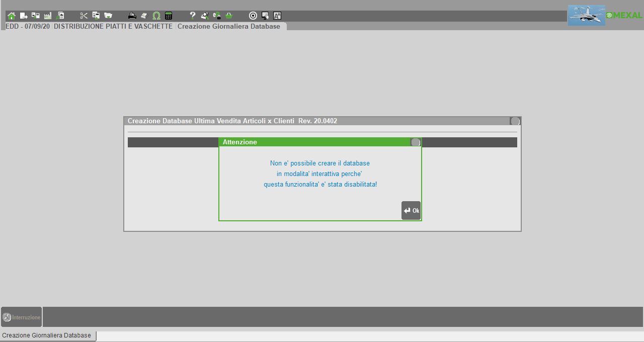644x342 pixels.
Task: Click the Interruzione button at bottom
Action: [22, 317]
